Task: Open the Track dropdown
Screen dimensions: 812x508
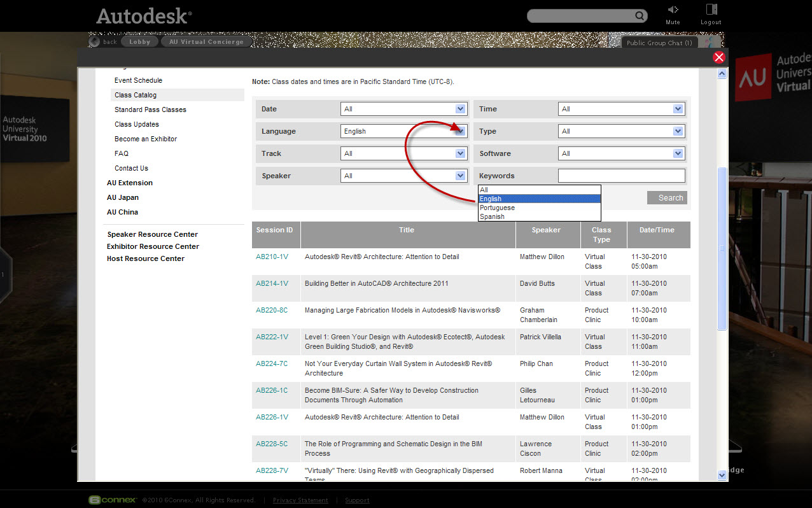Action: pyautogui.click(x=404, y=153)
